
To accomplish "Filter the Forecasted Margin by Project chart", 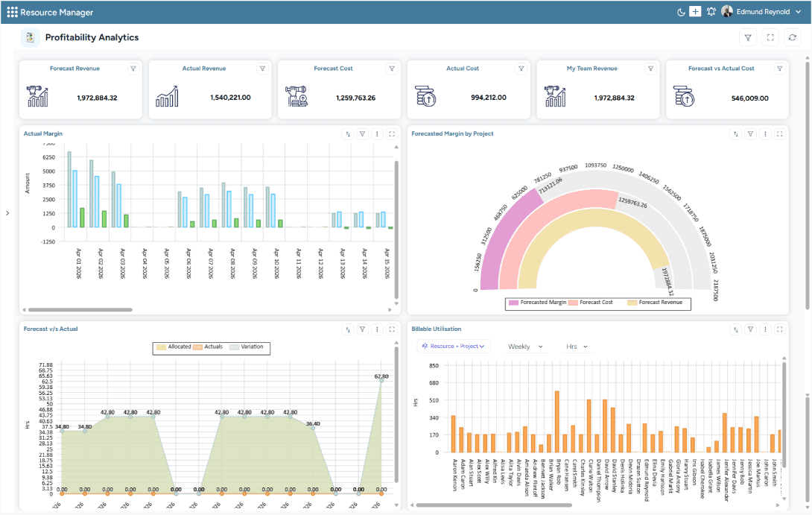I will coord(750,134).
